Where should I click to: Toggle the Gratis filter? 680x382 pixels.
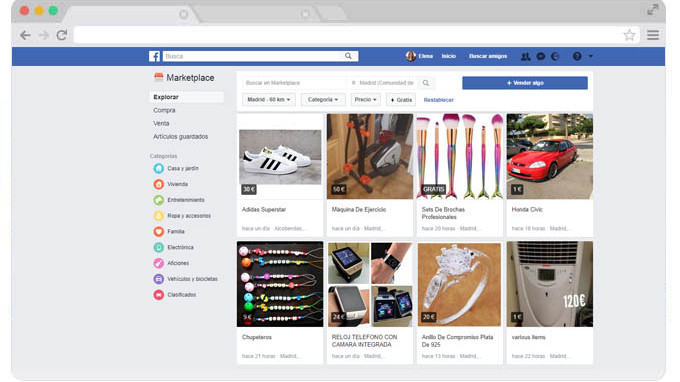coord(401,100)
